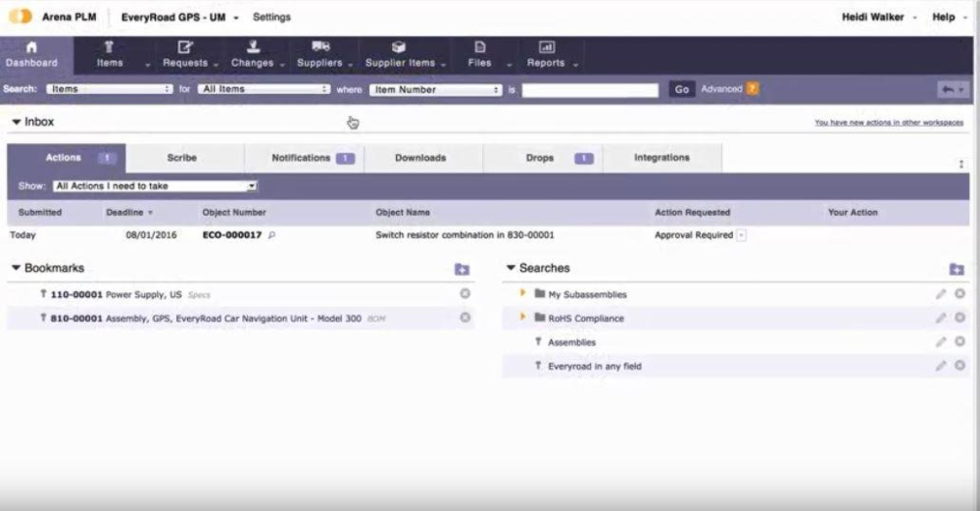Open the Supplier Items box icon
The image size is (980, 511).
tap(399, 47)
